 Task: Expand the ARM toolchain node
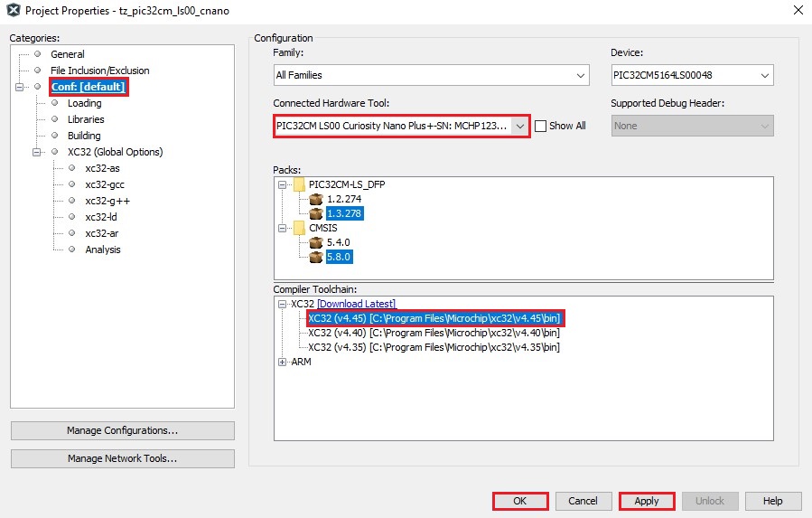[283, 362]
